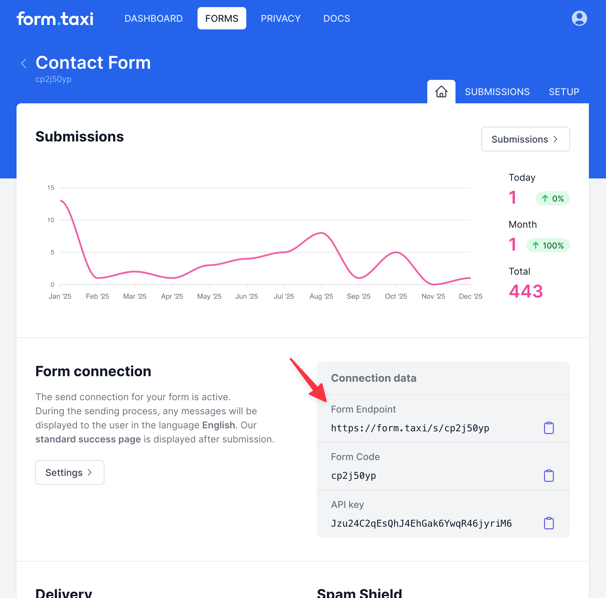
Task: Select the home icon tab
Action: click(x=441, y=92)
